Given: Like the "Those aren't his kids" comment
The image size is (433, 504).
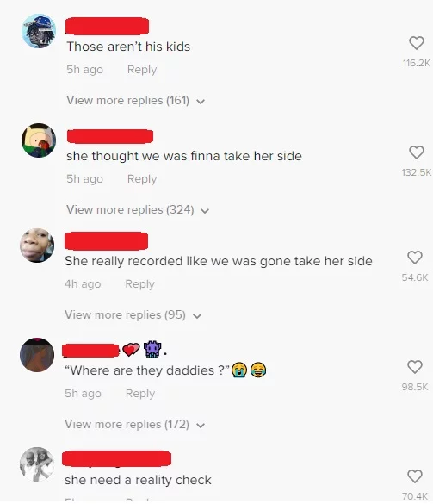Looking at the screenshot, I should pos(417,43).
